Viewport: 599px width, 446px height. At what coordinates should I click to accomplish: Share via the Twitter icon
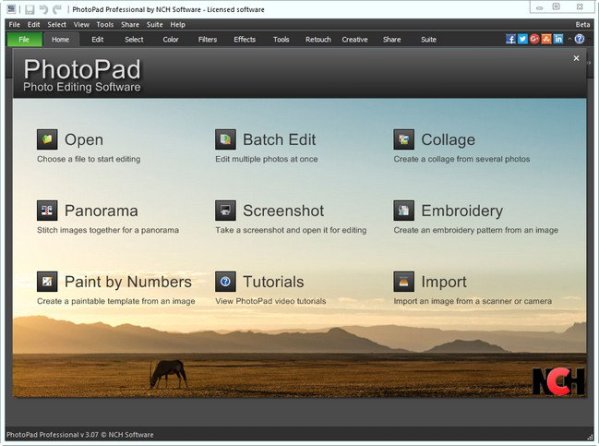coord(523,39)
